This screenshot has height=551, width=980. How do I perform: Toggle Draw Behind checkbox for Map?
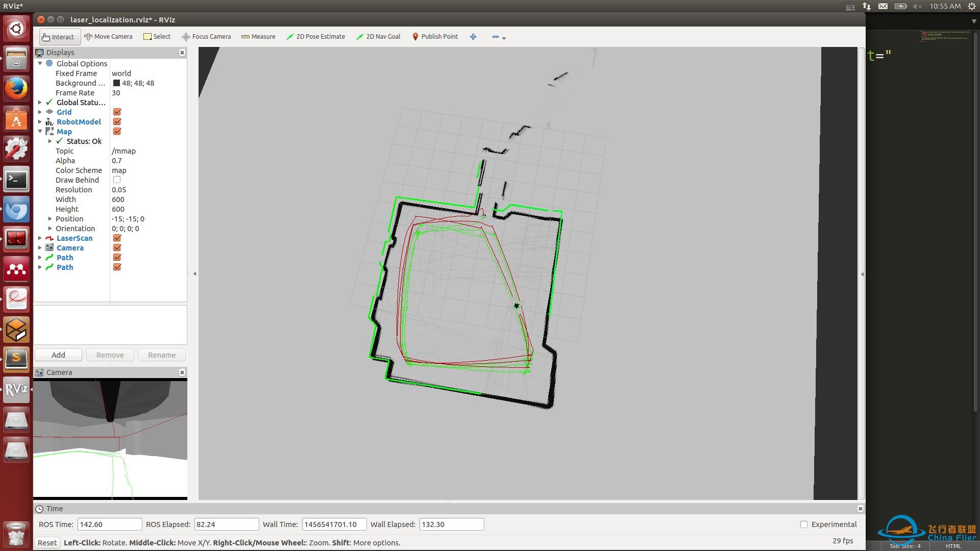click(117, 179)
